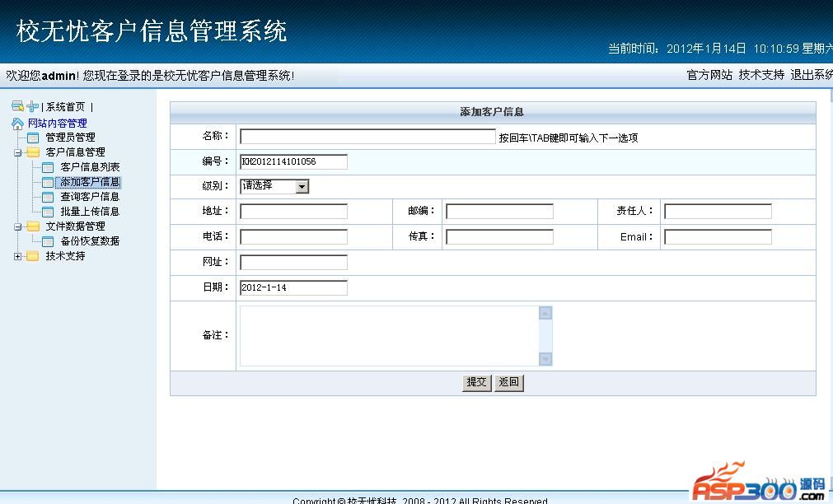Open 批量上传信息 page
This screenshot has width=833, height=504.
coord(91,212)
